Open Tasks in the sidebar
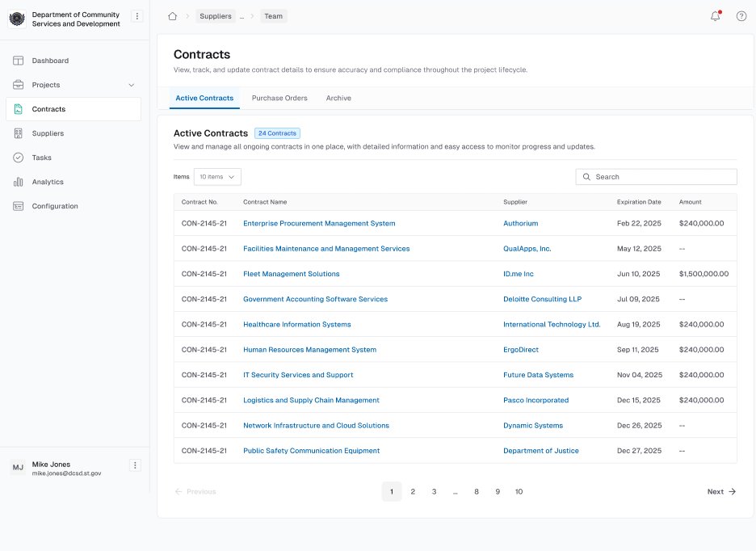756x551 pixels. 41,158
